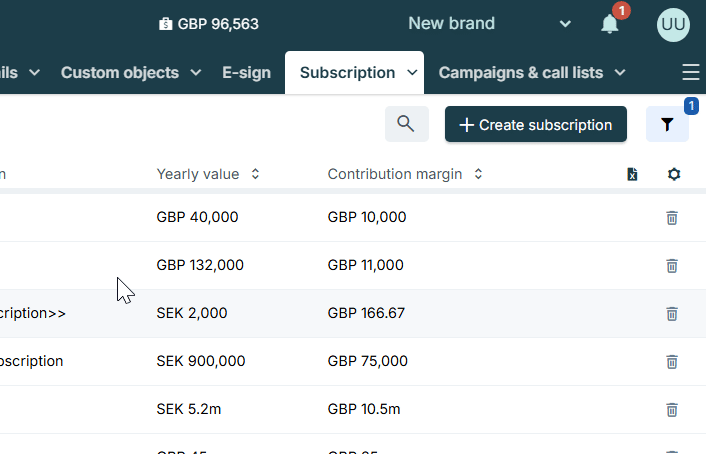This screenshot has height=454, width=706.
Task: Open the hamburger menu icon
Action: [691, 72]
